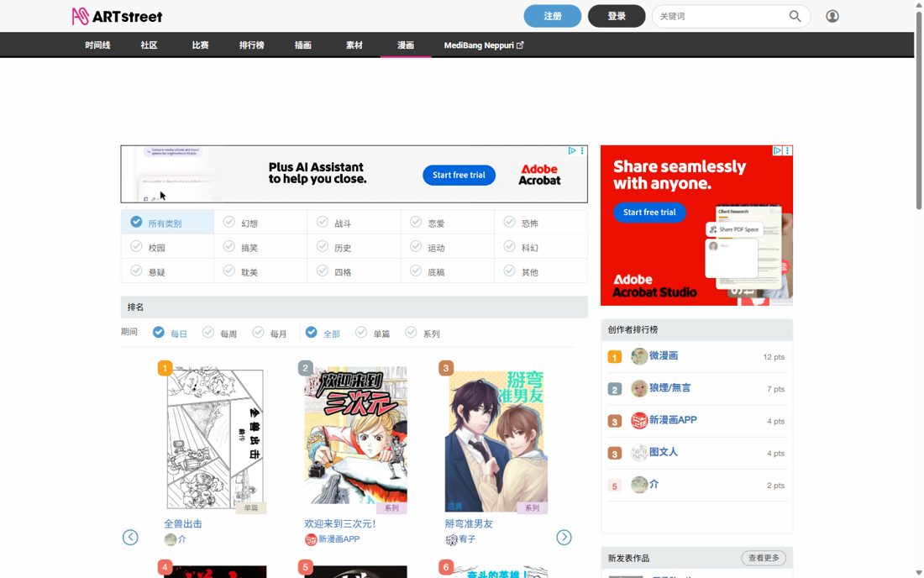The width and height of the screenshot is (924, 578).
Task: Open the user profile icon
Action: [x=832, y=17]
